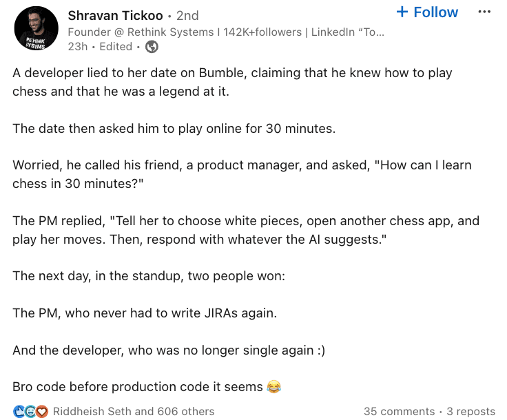Click the paragraph starting "A developer lied"
507x420 pixels.
pos(232,82)
